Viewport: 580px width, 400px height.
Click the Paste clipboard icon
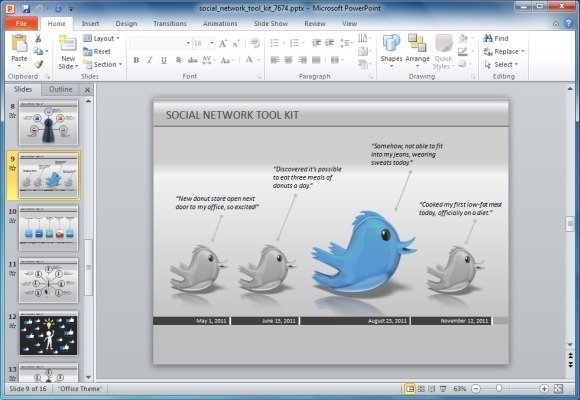click(19, 43)
